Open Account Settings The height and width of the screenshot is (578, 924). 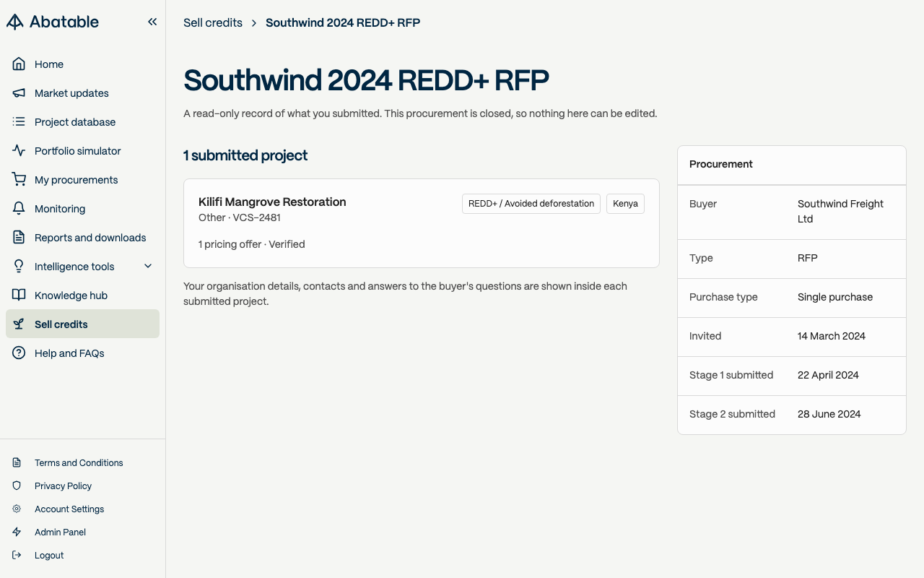(69, 509)
